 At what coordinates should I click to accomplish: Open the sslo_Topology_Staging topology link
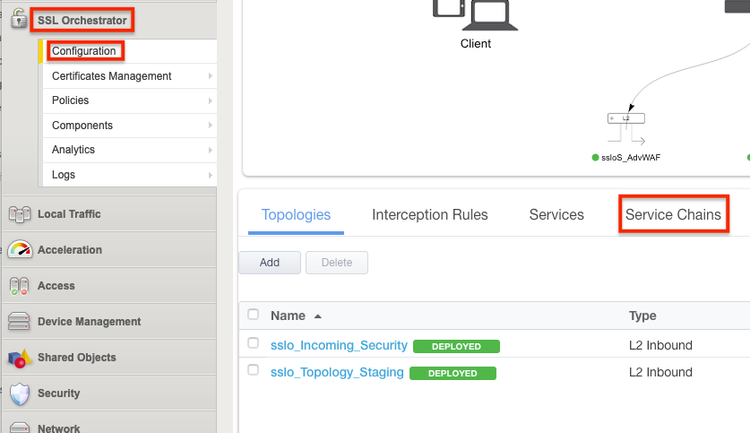(x=337, y=372)
